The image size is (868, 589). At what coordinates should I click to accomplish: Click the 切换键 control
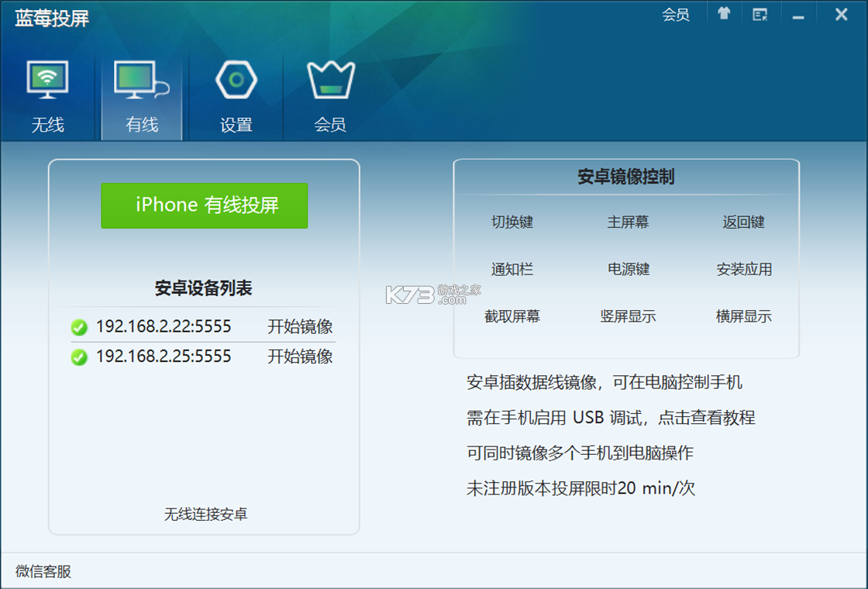pos(512,222)
